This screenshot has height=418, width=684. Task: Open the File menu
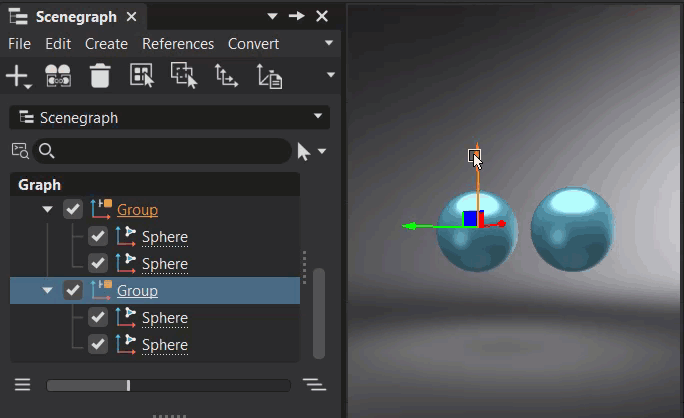[19, 44]
